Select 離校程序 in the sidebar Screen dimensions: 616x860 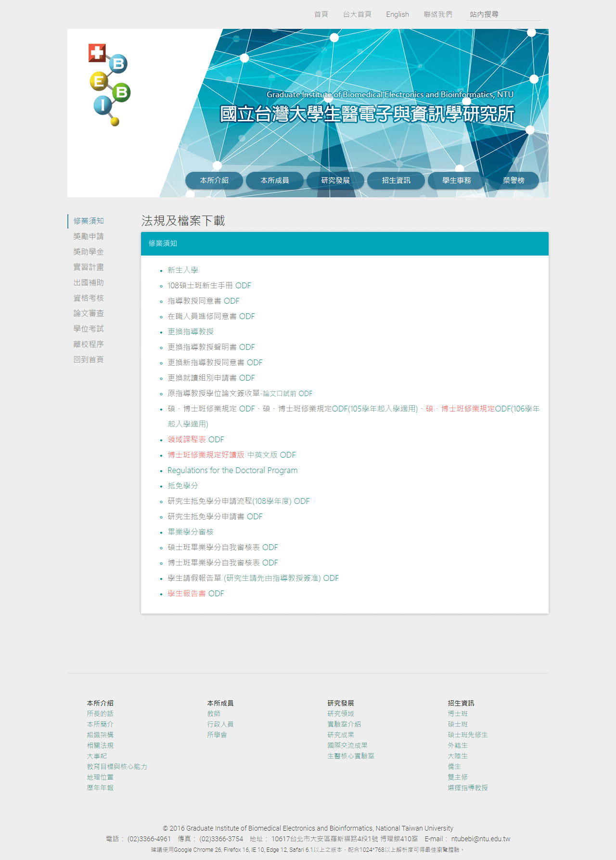pos(89,344)
